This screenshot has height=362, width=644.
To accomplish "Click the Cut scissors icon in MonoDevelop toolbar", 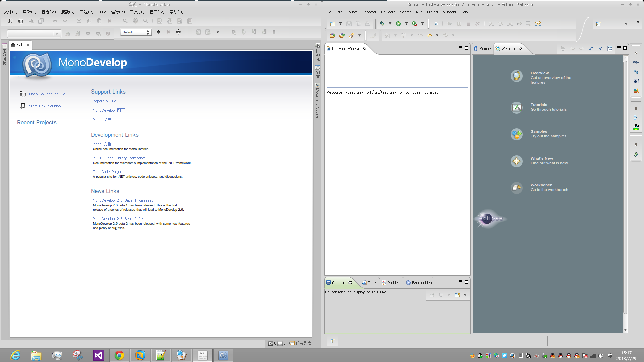I will 79,21.
